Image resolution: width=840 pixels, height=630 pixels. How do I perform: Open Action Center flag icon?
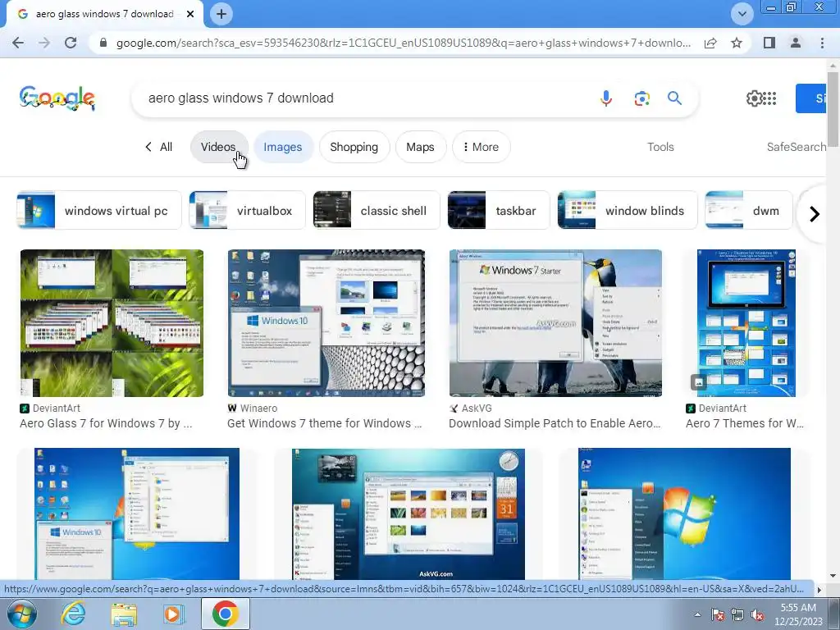coord(717,614)
